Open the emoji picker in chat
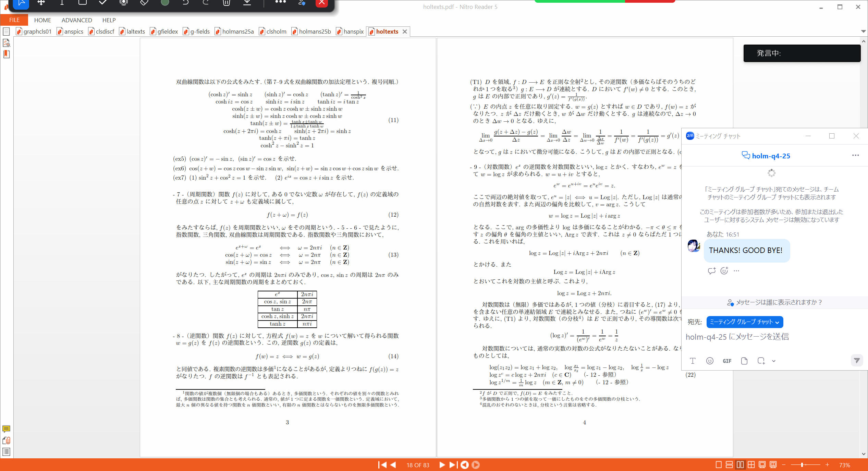 [710, 361]
